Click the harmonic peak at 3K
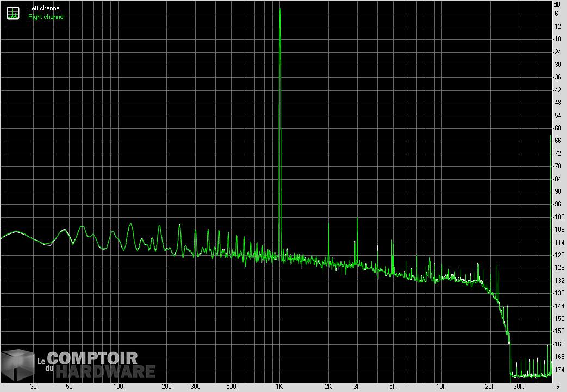This screenshot has height=392, width=567. 357,218
